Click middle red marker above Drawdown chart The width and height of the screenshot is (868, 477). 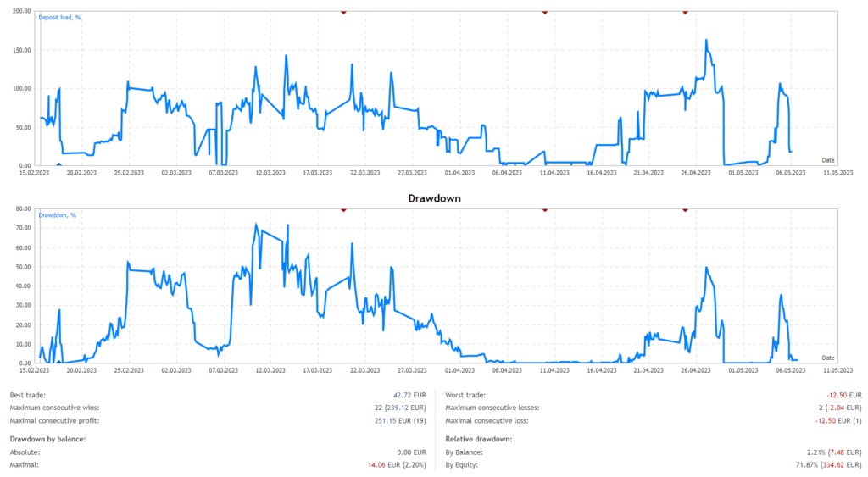(545, 209)
